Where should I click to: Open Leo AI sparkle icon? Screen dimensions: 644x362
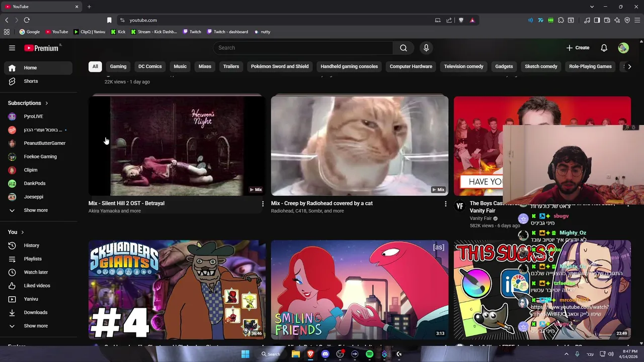tap(617, 20)
